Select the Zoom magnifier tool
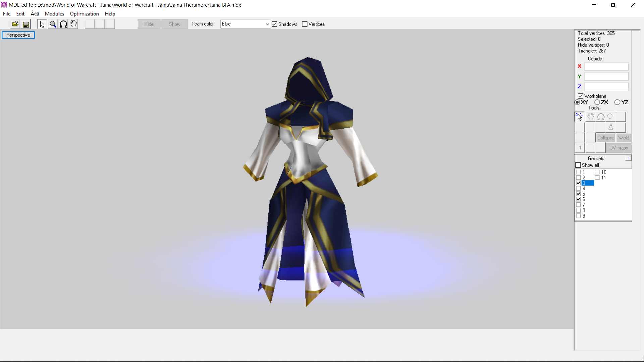 pos(53,24)
